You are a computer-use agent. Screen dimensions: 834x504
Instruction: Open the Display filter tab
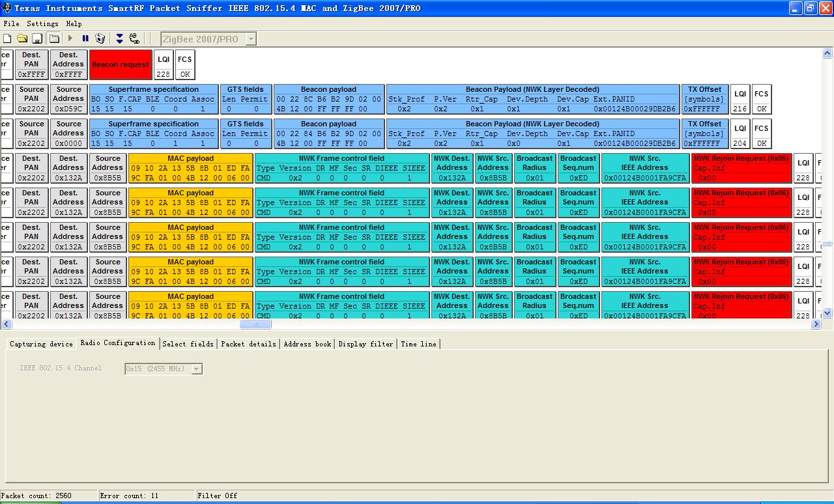(x=366, y=344)
